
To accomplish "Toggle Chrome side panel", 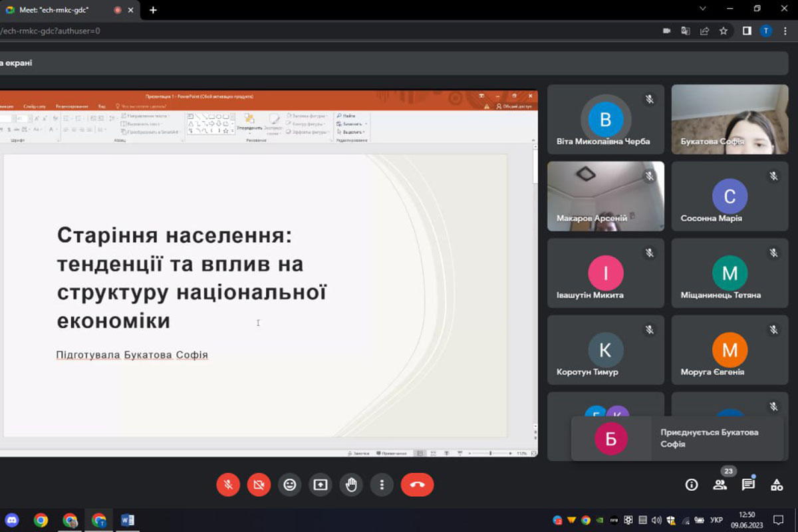I will point(747,31).
